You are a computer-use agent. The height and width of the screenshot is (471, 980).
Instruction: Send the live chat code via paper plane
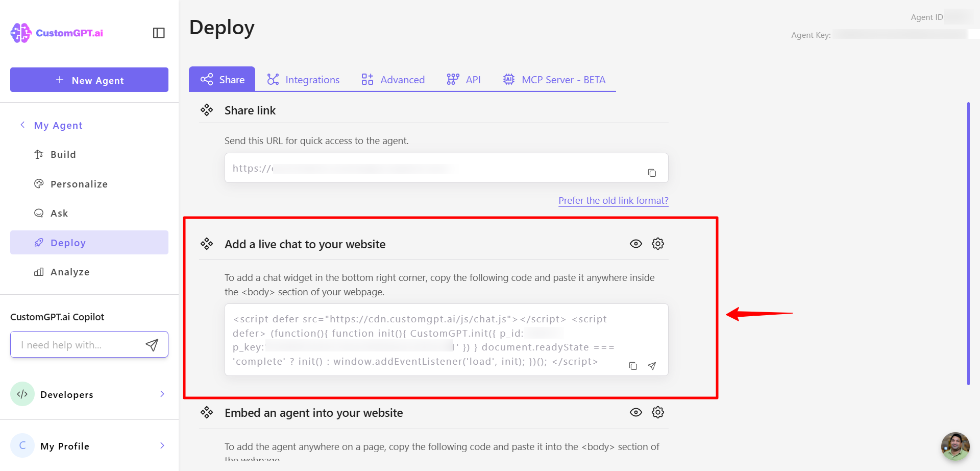(652, 366)
